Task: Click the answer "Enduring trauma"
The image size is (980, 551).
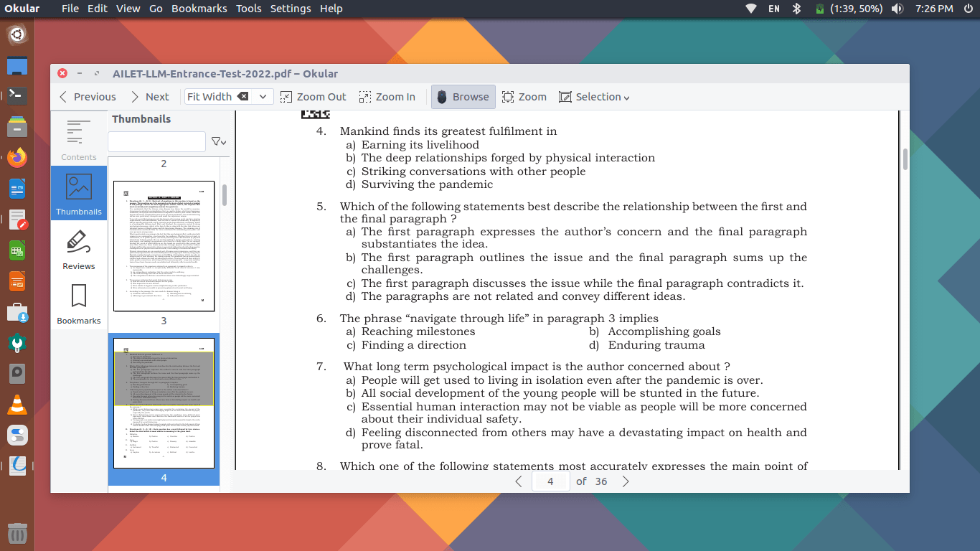Action: [656, 344]
